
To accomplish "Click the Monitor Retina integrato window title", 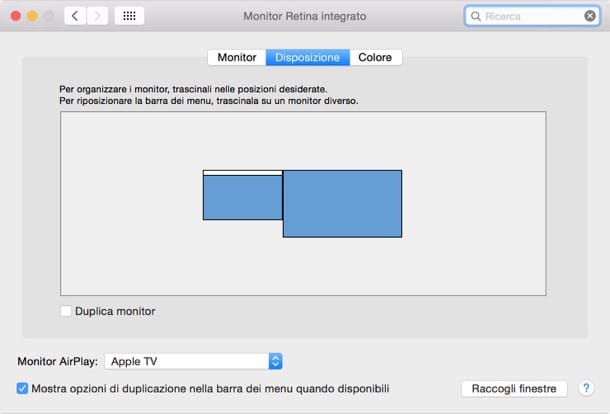I will point(305,16).
